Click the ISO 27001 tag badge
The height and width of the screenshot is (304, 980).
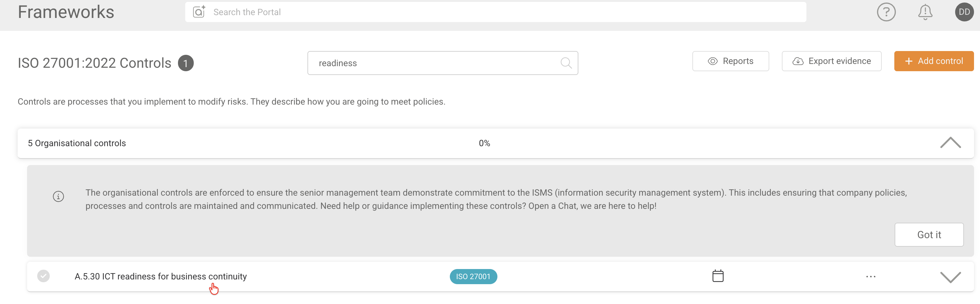click(473, 276)
